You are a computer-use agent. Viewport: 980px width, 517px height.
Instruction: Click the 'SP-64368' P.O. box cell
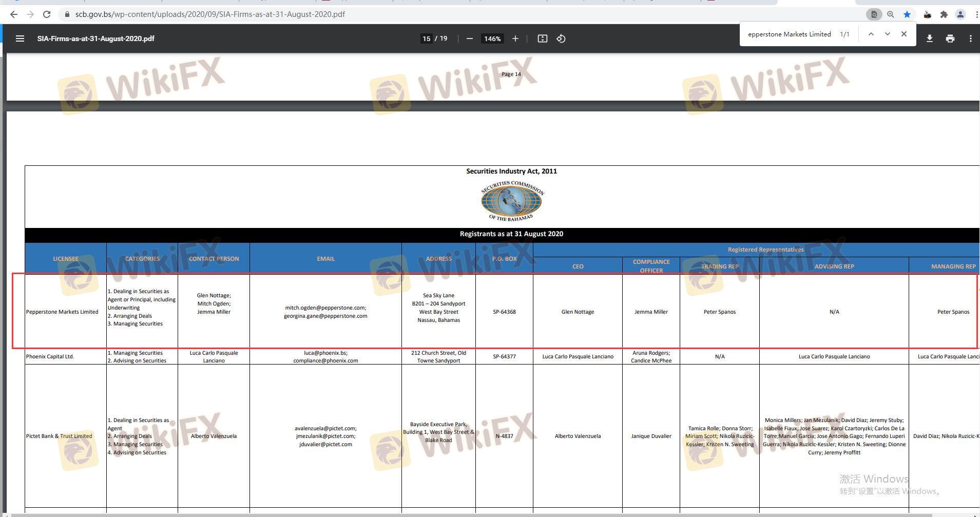pyautogui.click(x=504, y=312)
